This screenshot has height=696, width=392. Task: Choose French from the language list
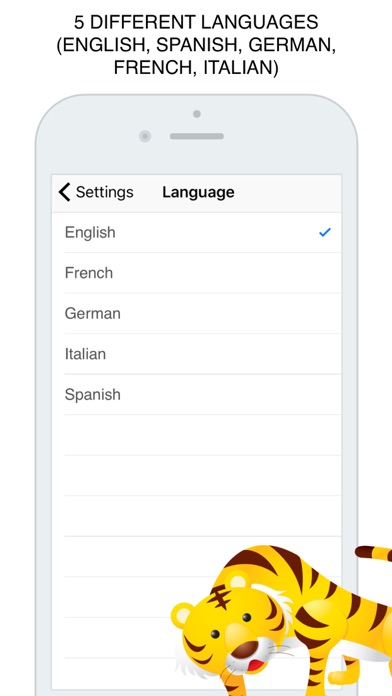(197, 273)
